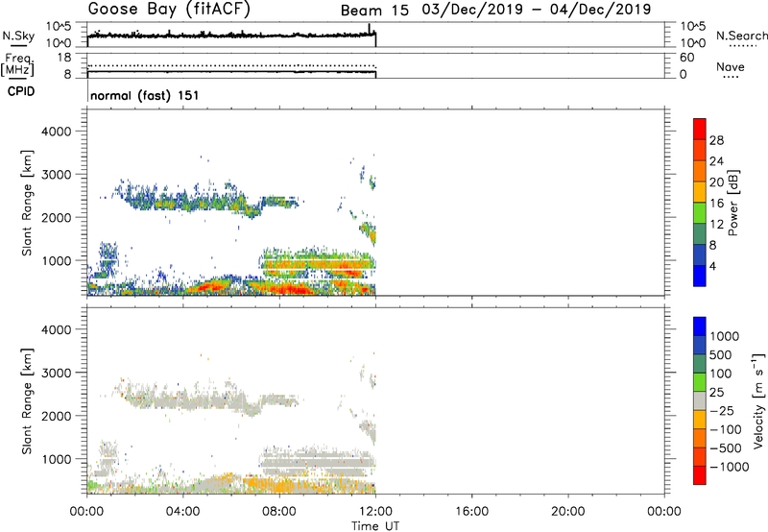Click the dotted Nave line in the frequency panel
Image resolution: width=768 pixels, height=532 pixels.
(x=231, y=65)
